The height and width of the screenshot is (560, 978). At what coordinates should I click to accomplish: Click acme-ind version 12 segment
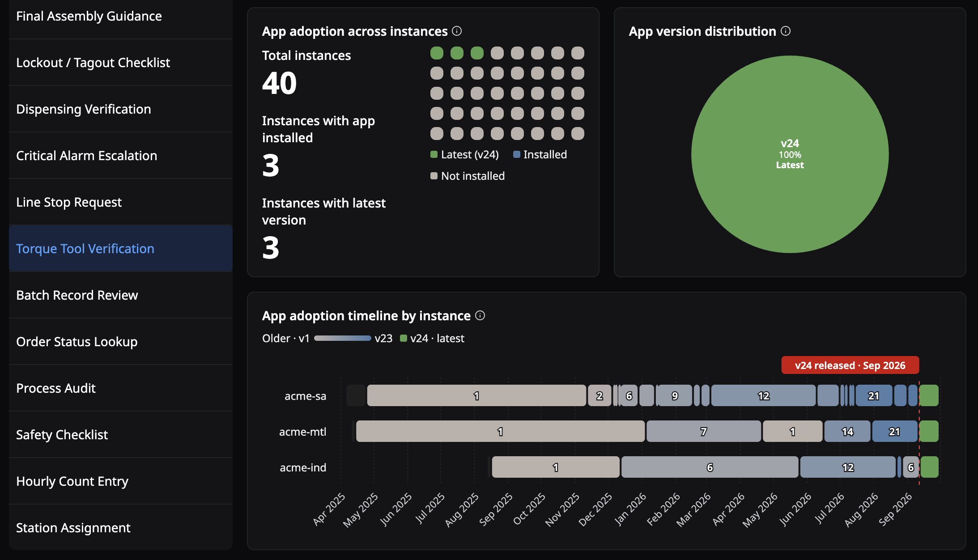(x=848, y=467)
